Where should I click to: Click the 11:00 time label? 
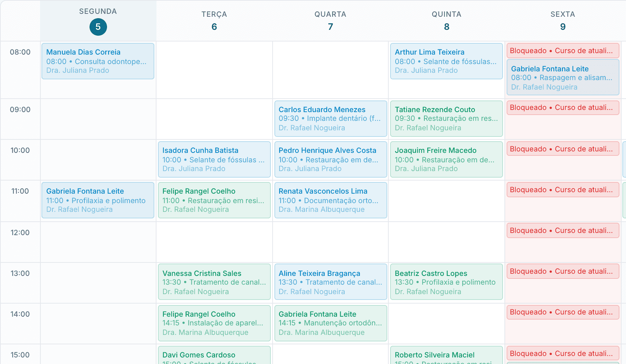pyautogui.click(x=20, y=191)
